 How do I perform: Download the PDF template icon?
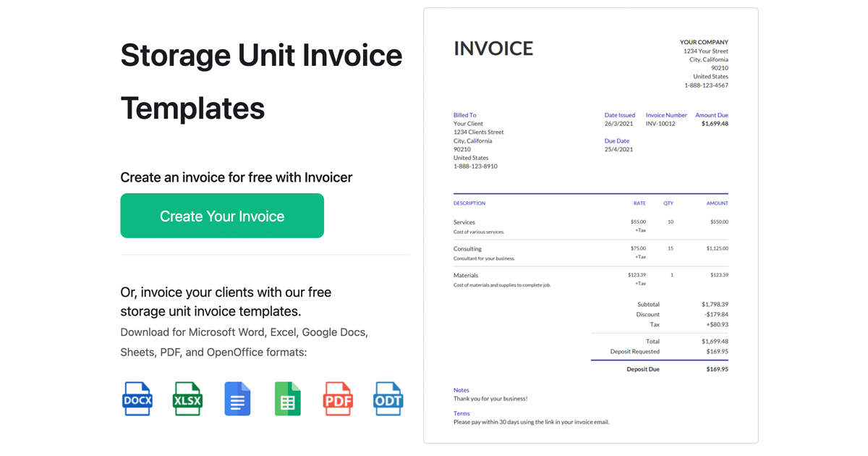click(x=338, y=399)
